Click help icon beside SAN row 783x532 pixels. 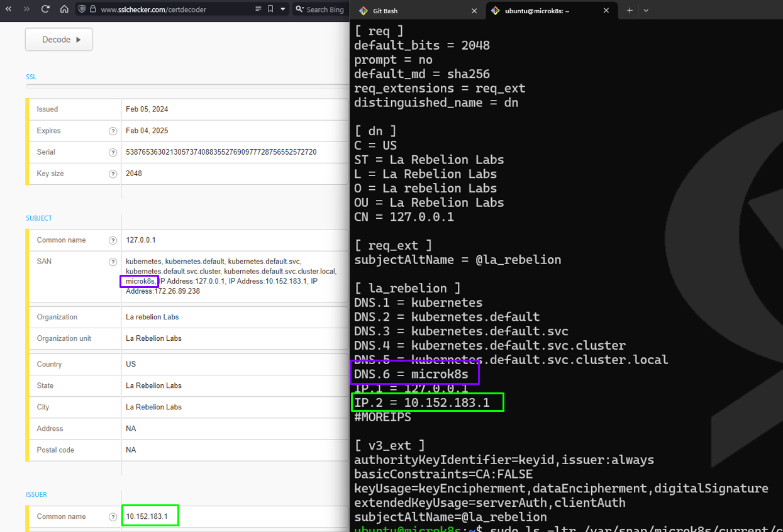click(x=113, y=262)
